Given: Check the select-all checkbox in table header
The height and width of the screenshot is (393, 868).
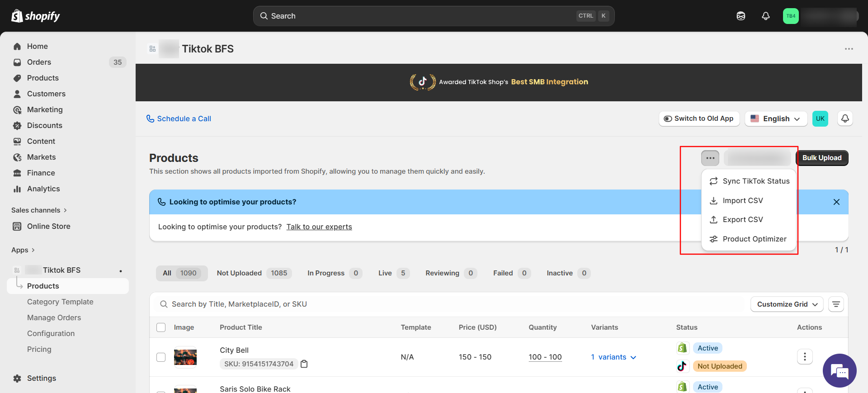Looking at the screenshot, I should [161, 327].
